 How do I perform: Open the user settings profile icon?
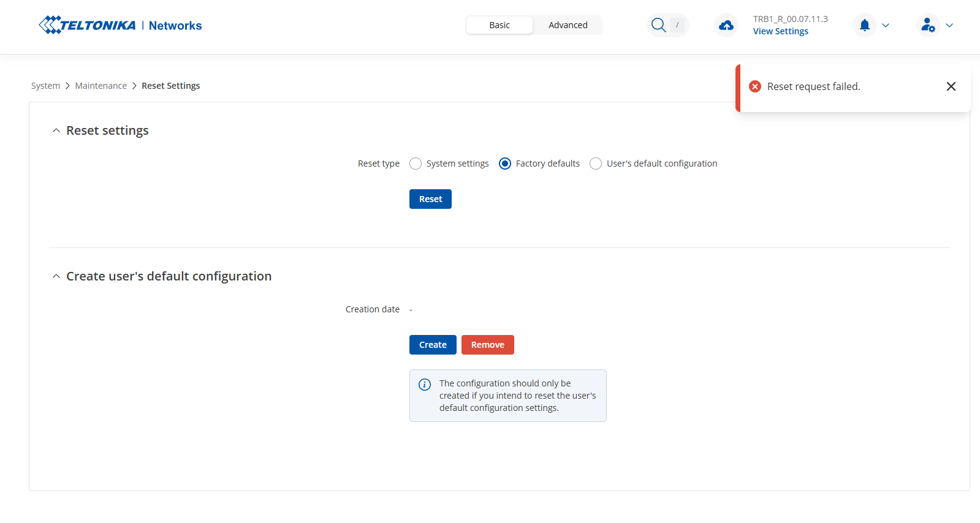[928, 25]
